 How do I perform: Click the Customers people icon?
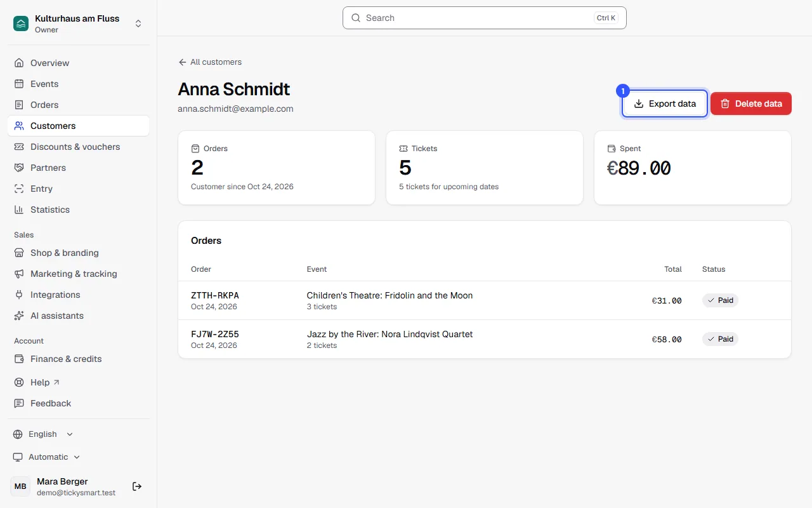19,126
